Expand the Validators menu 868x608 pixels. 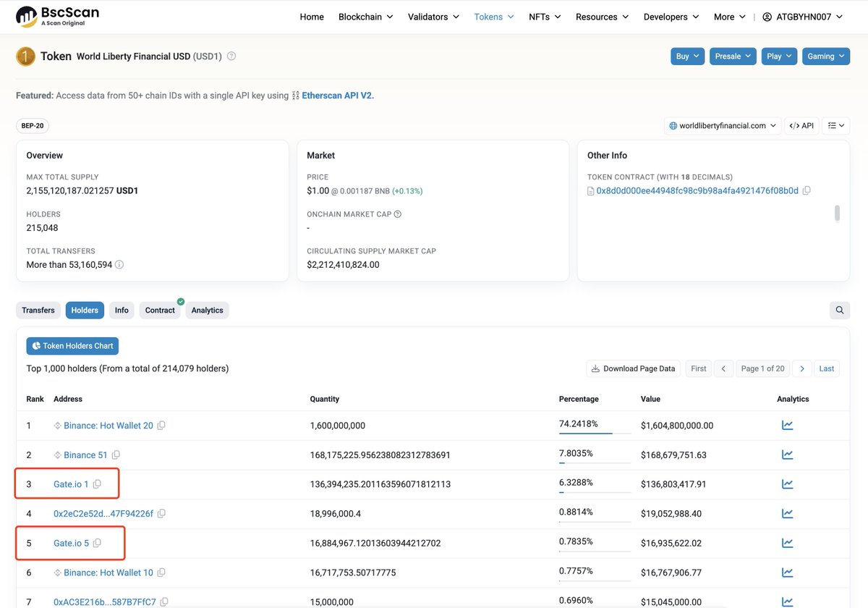tap(433, 17)
